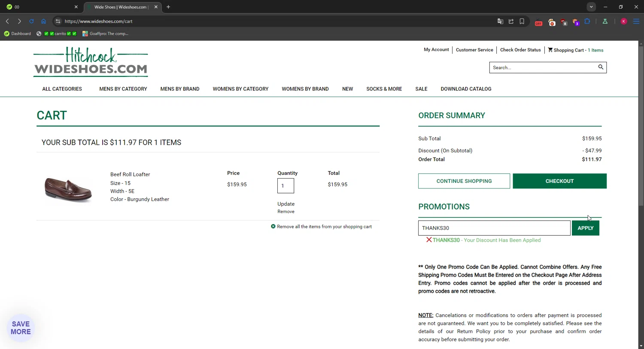This screenshot has width=644, height=349.
Task: Open the Beef Roll Loafer product name
Action: pyautogui.click(x=130, y=174)
